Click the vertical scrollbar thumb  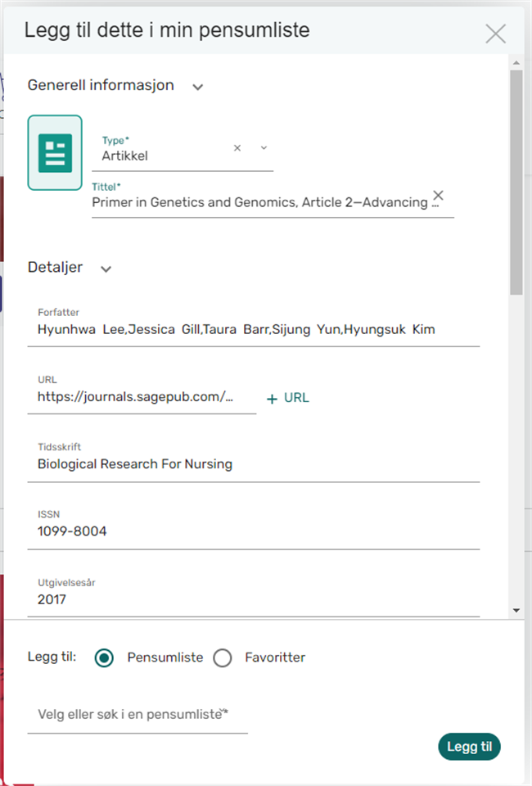tap(516, 180)
